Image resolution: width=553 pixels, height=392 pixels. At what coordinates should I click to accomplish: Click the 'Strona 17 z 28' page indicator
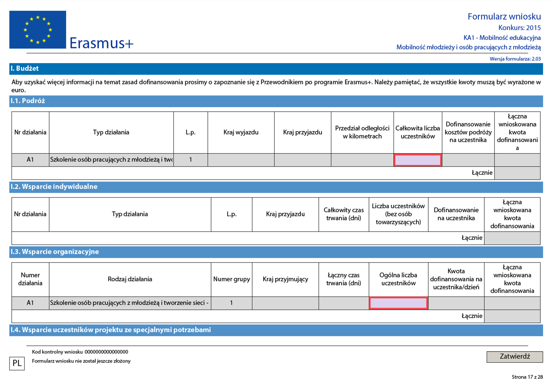click(x=527, y=377)
